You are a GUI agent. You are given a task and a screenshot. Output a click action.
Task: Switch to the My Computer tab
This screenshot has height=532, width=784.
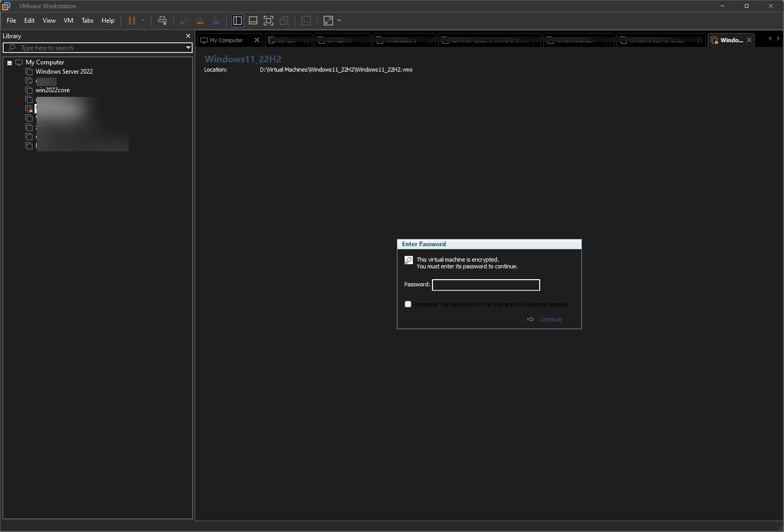226,40
